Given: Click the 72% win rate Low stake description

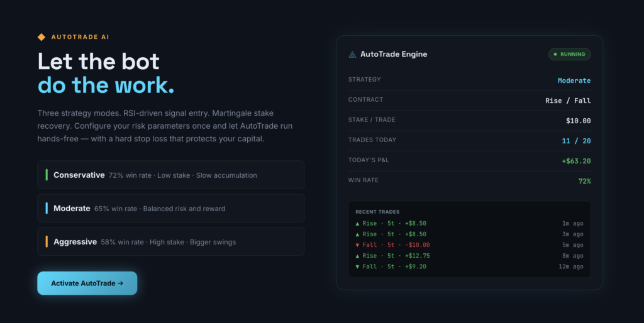Looking at the screenshot, I should (x=183, y=175).
